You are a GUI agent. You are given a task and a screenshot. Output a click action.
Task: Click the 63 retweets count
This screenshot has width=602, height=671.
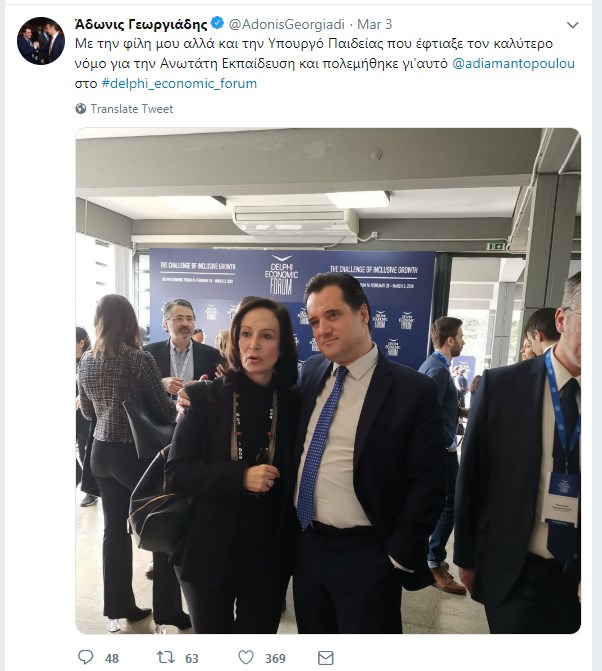click(x=192, y=658)
